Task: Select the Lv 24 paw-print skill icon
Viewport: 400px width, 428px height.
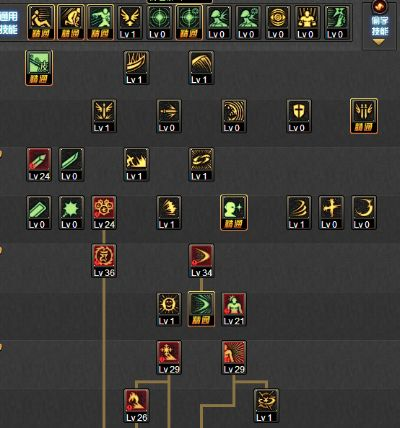Action: point(104,213)
